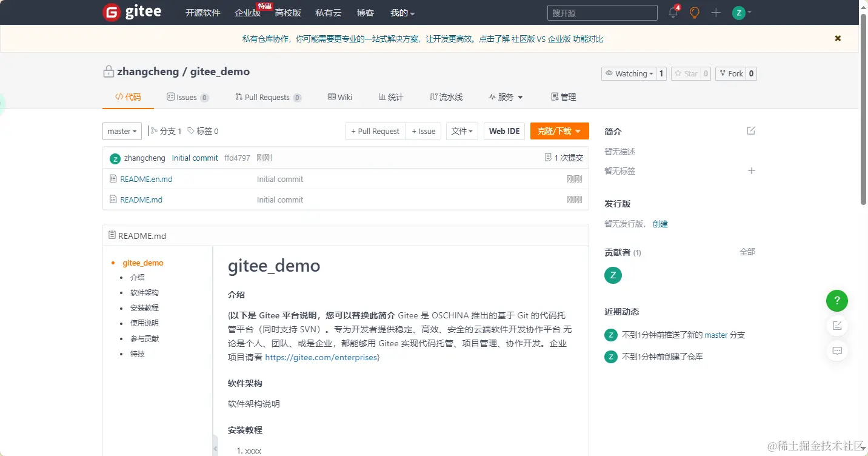The height and width of the screenshot is (456, 868).
Task: Click the floating chat message icon
Action: (837, 351)
